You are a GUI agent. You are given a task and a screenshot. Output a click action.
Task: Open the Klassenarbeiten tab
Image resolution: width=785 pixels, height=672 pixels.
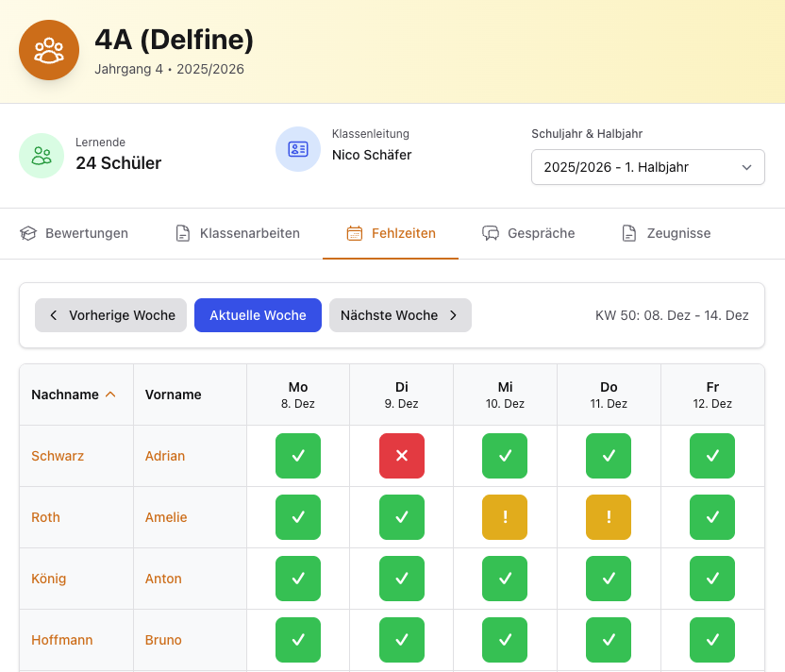point(249,233)
